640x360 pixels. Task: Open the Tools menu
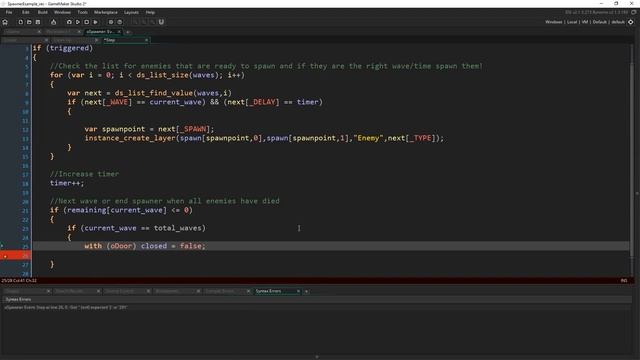tap(82, 12)
